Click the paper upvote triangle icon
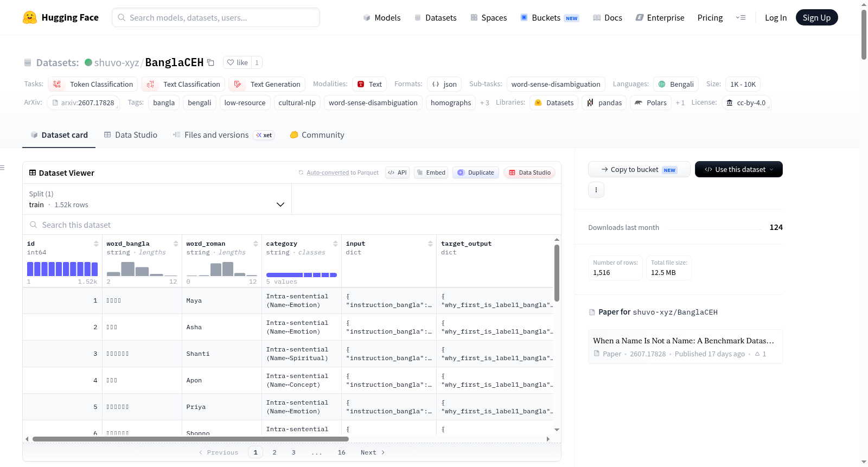Viewport: 868px width, 467px height. pyautogui.click(x=757, y=354)
